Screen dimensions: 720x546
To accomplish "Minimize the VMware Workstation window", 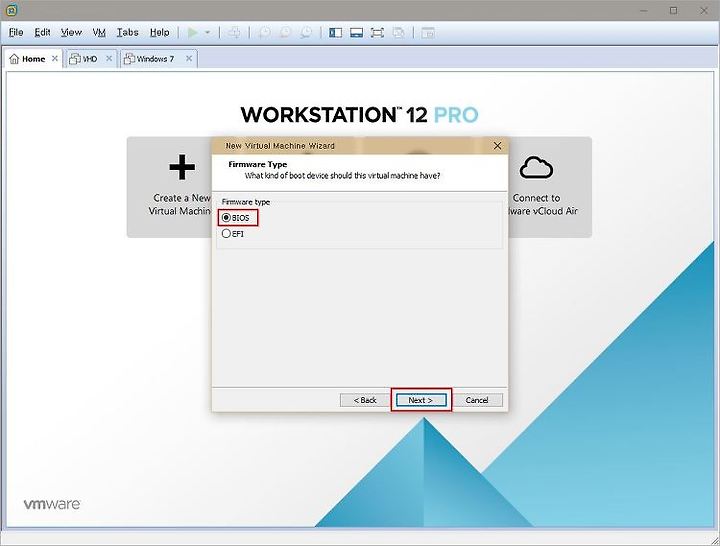I will point(643,10).
